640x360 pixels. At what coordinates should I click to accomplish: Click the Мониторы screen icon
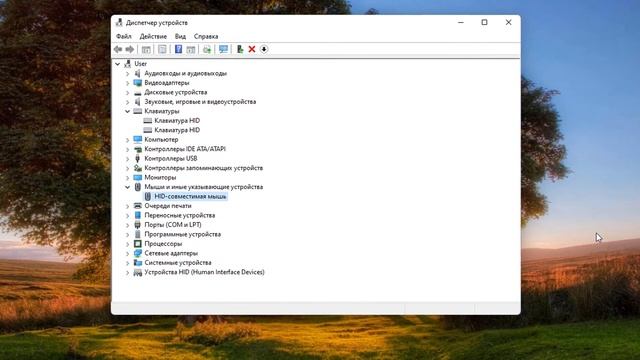[x=138, y=178]
